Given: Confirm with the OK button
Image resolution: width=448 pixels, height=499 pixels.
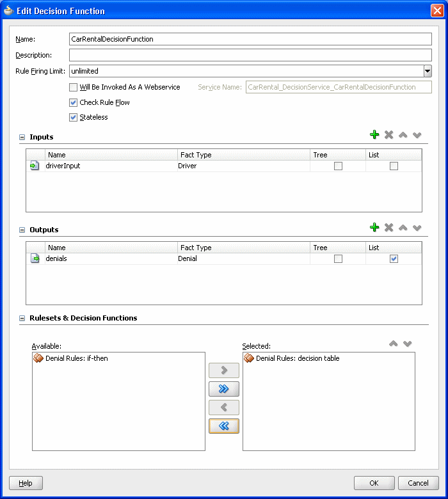Looking at the screenshot, I should coord(374,483).
